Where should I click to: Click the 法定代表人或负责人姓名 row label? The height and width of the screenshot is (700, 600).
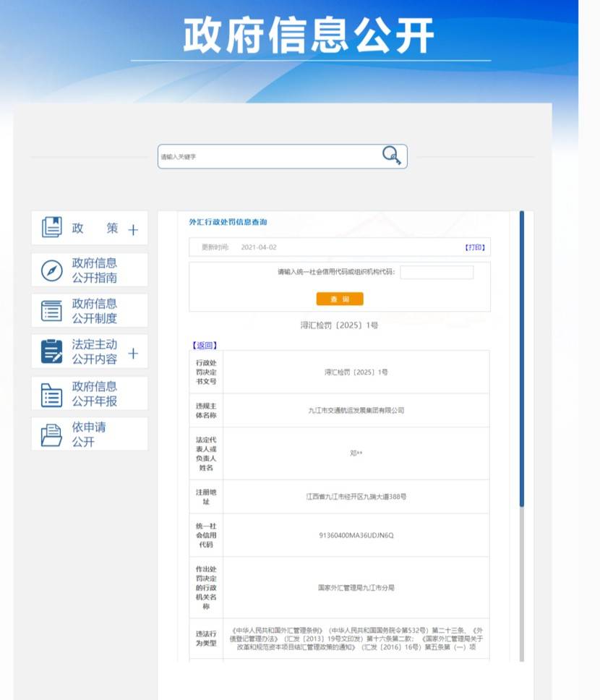click(x=206, y=453)
